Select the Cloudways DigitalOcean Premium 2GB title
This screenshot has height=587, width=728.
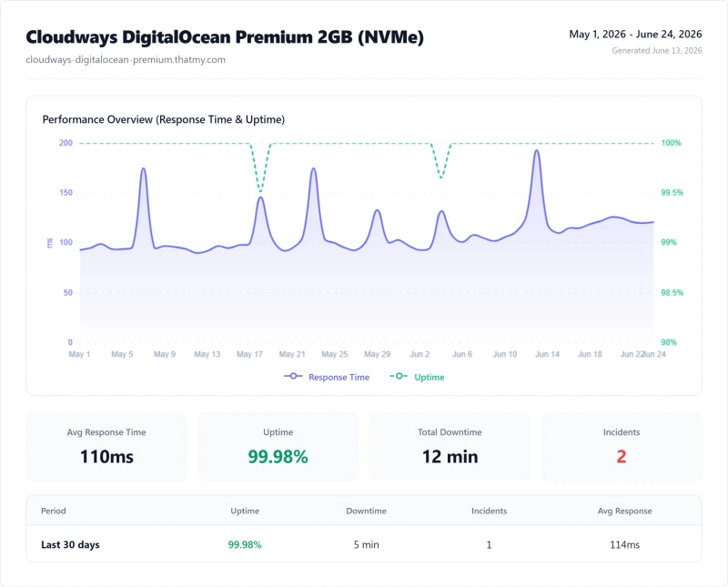point(225,37)
